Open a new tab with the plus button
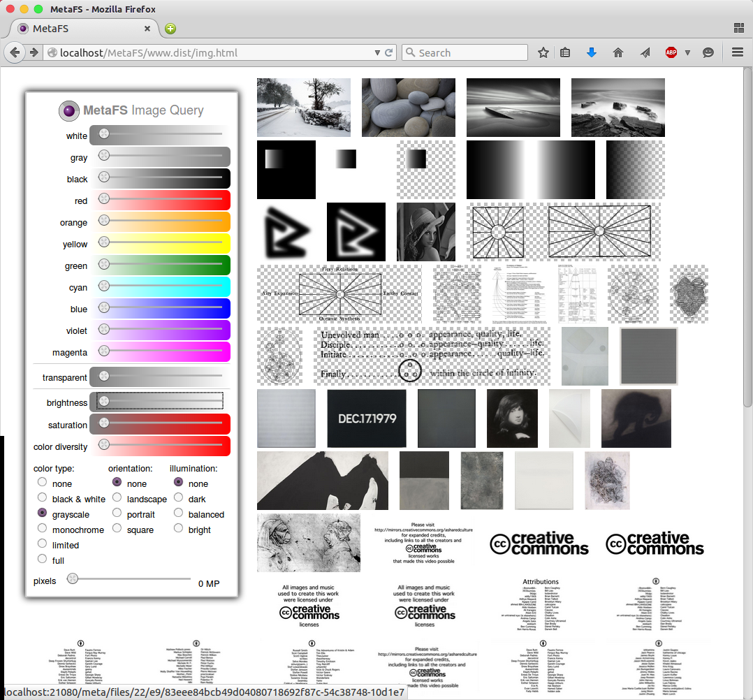This screenshot has height=700, width=753. [x=170, y=29]
